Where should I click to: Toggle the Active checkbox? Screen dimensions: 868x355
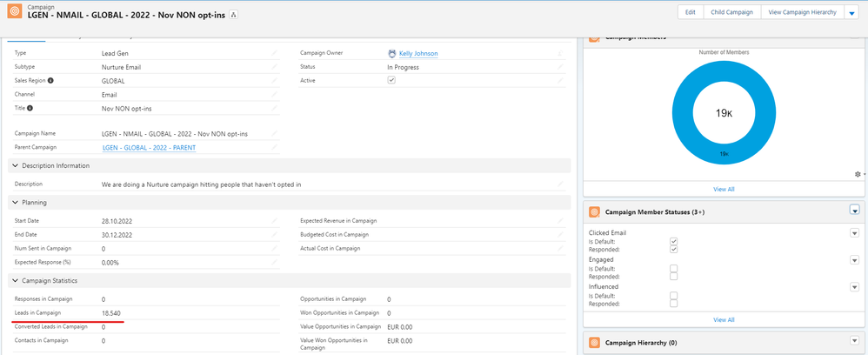click(x=391, y=80)
